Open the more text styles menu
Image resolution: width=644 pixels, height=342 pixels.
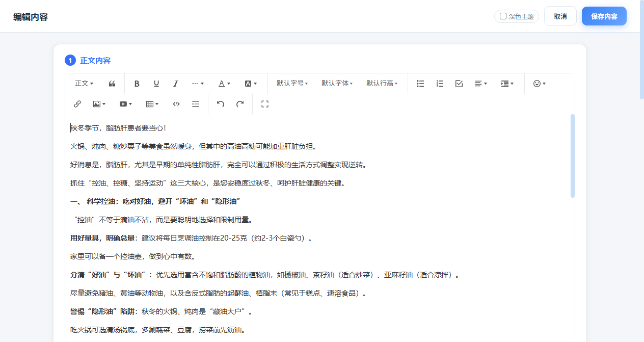pyautogui.click(x=198, y=84)
